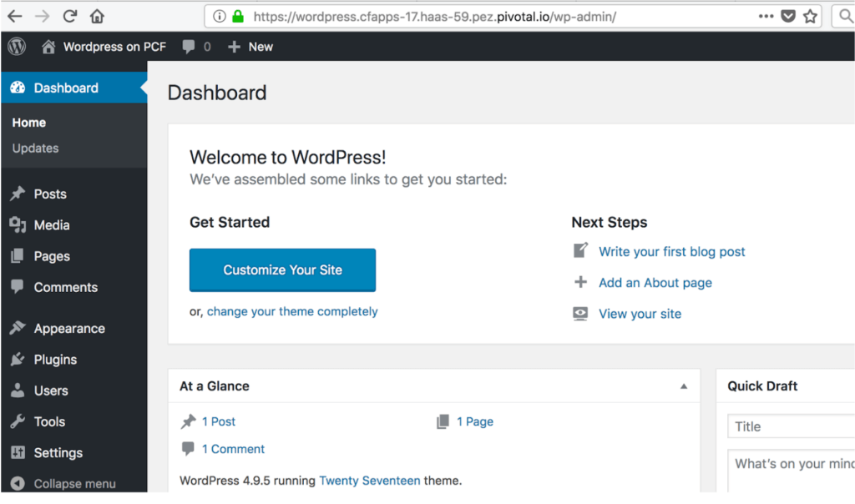Click the Quick Draft Title field
The height and width of the screenshot is (504, 855).
click(791, 426)
